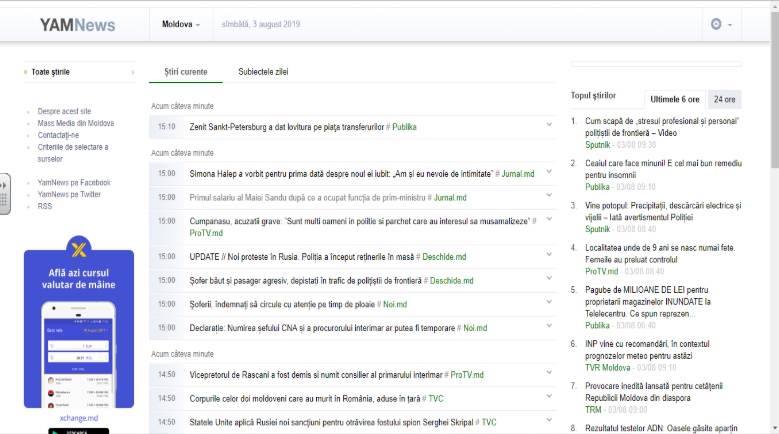Select Ultimele 6 ore tab
The height and width of the screenshot is (434, 779).
(674, 99)
